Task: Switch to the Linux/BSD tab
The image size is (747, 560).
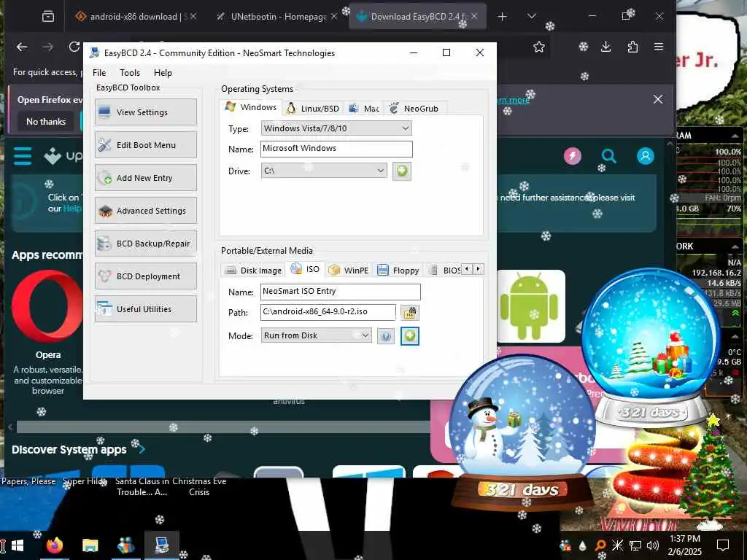Action: [312, 109]
